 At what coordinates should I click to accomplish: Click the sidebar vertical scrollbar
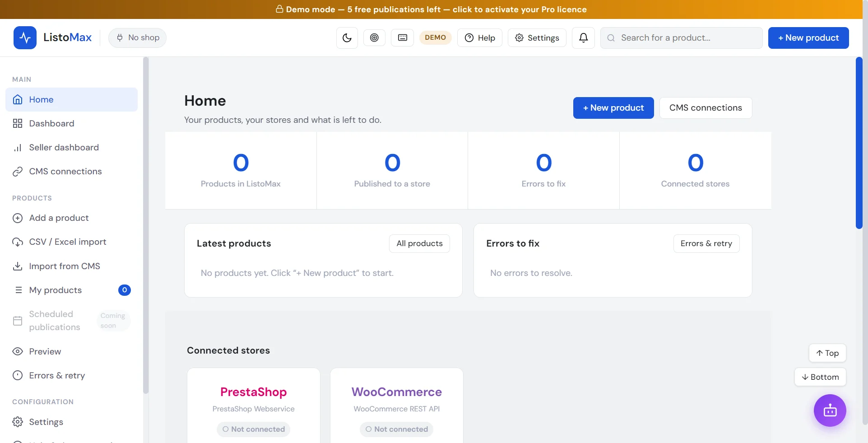click(146, 225)
